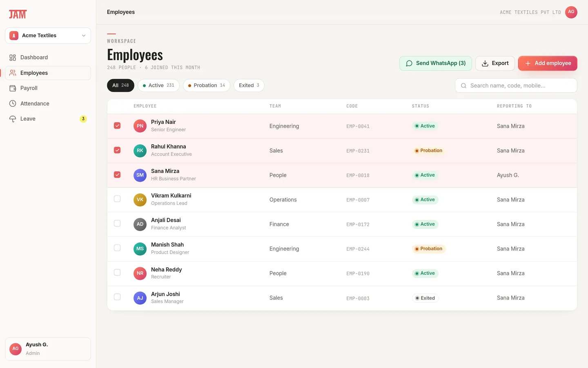Check Neha Reddy's row checkbox
Viewport: 588px width, 368px height.
[x=117, y=272]
